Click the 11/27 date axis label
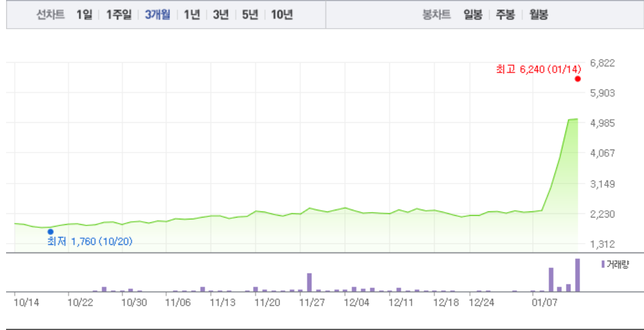Viewport: 644px width, 330px height. tap(312, 303)
